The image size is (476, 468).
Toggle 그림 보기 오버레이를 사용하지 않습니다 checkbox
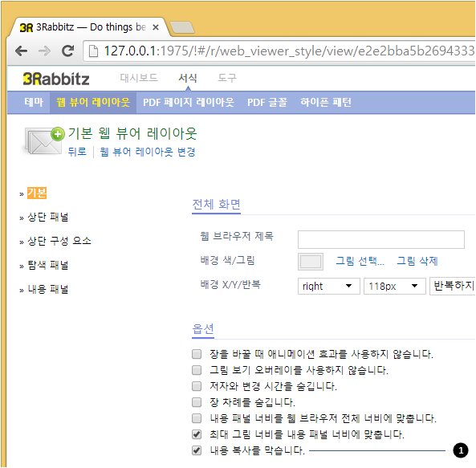[x=197, y=370]
